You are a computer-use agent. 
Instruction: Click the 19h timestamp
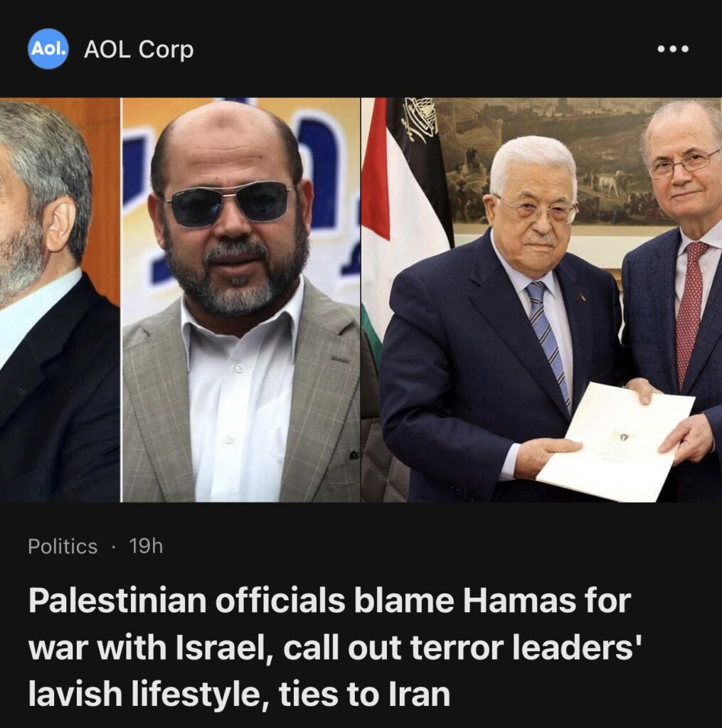(146, 546)
